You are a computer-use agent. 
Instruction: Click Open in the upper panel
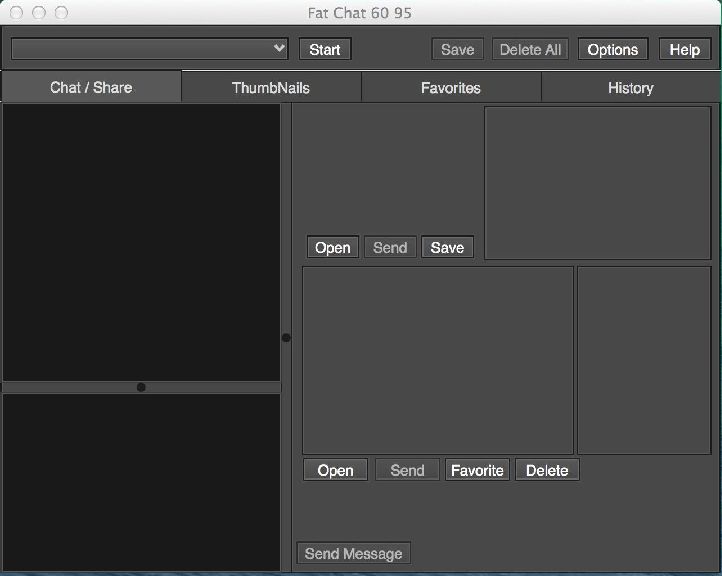coord(332,247)
